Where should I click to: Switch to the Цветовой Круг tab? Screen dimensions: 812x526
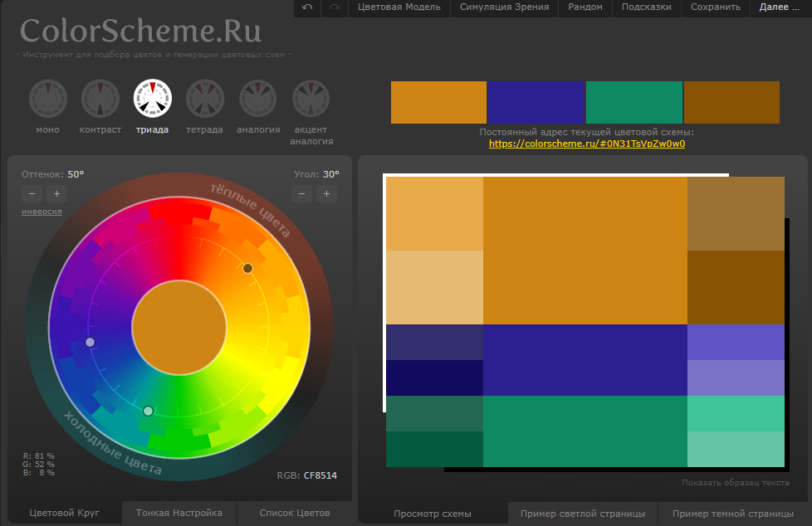point(64,513)
